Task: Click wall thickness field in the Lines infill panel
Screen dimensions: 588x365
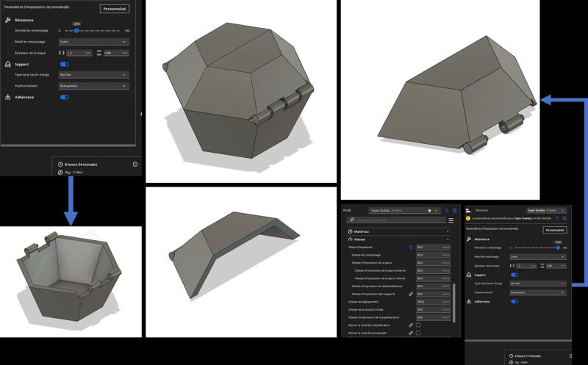Action: pos(526,266)
